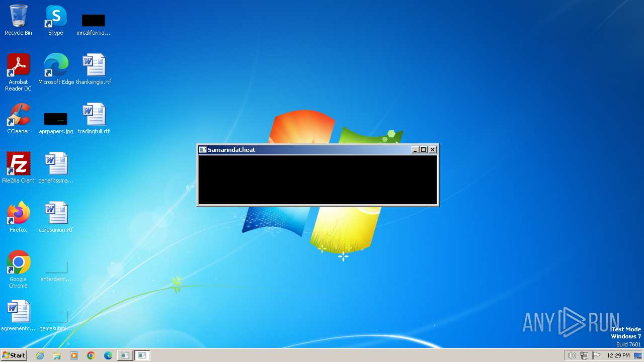This screenshot has width=644, height=362.
Task: Select the Acrobat Reader DC shortcut
Action: [18, 72]
